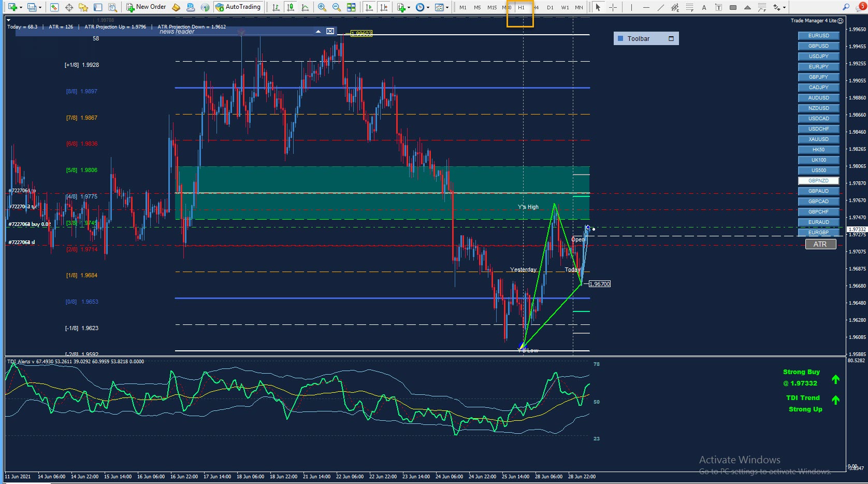The width and height of the screenshot is (868, 484).
Task: Select the Fibonacci retracement tool
Action: click(689, 7)
